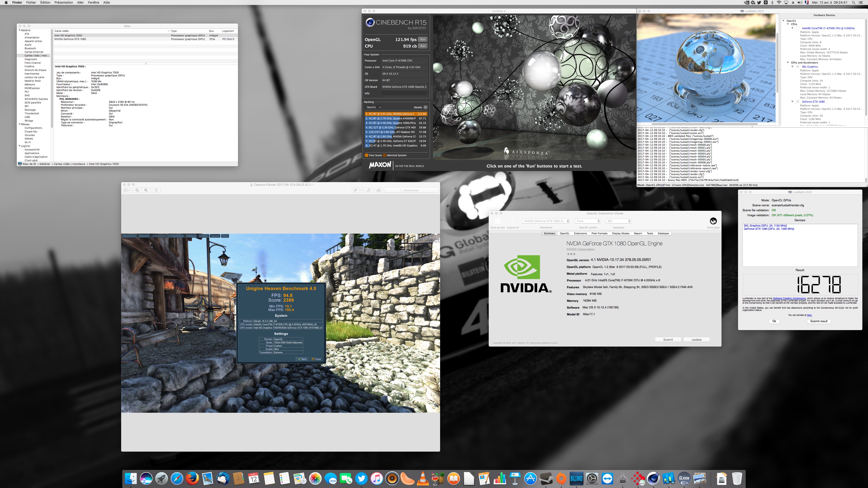Image resolution: width=868 pixels, height=488 pixels.
Task: Run the Cinebench OpenGL test
Action: tap(422, 39)
